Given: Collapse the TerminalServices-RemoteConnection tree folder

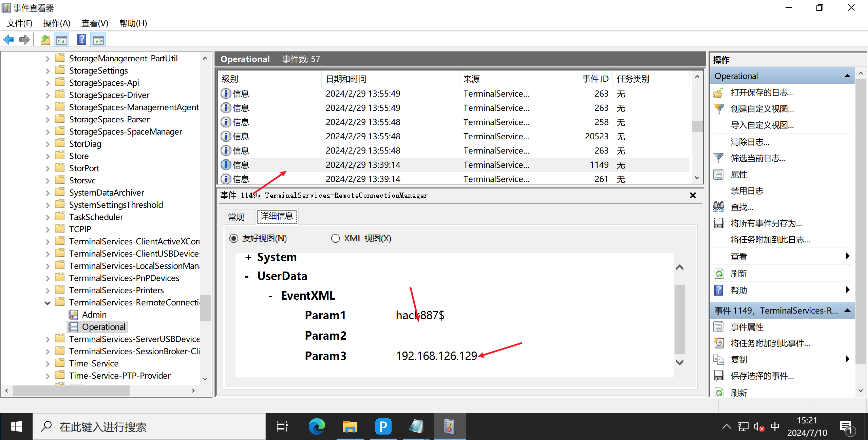Looking at the screenshot, I should pos(48,303).
